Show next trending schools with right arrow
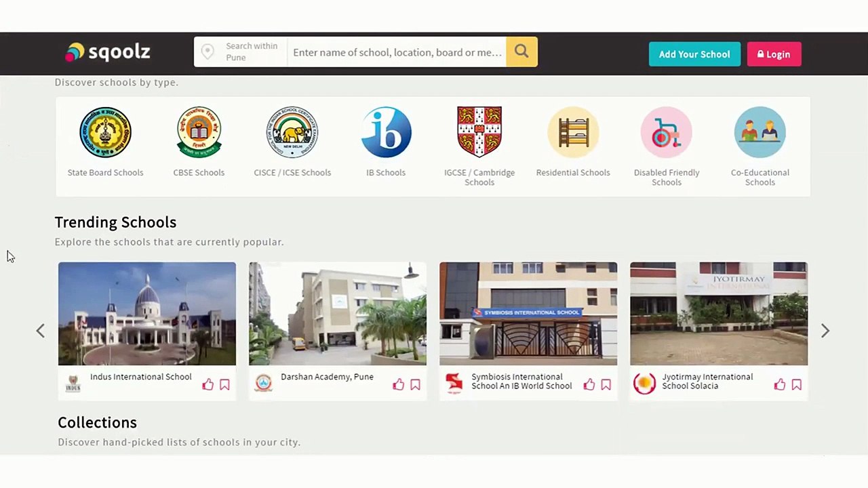 [825, 331]
